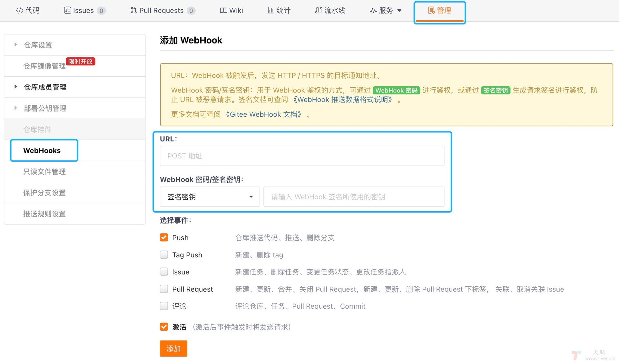Expand the 部署公钥管理 arrow

click(15, 108)
